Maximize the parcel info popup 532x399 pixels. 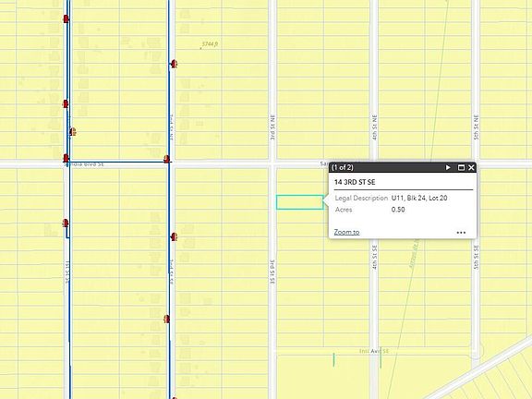461,167
